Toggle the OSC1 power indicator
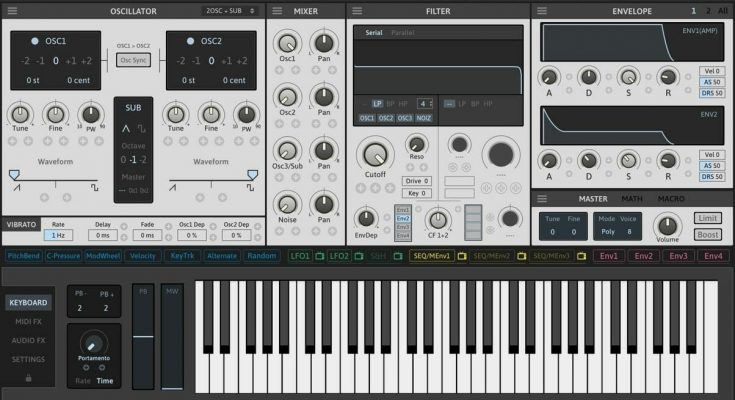The image size is (735, 400). point(36,42)
